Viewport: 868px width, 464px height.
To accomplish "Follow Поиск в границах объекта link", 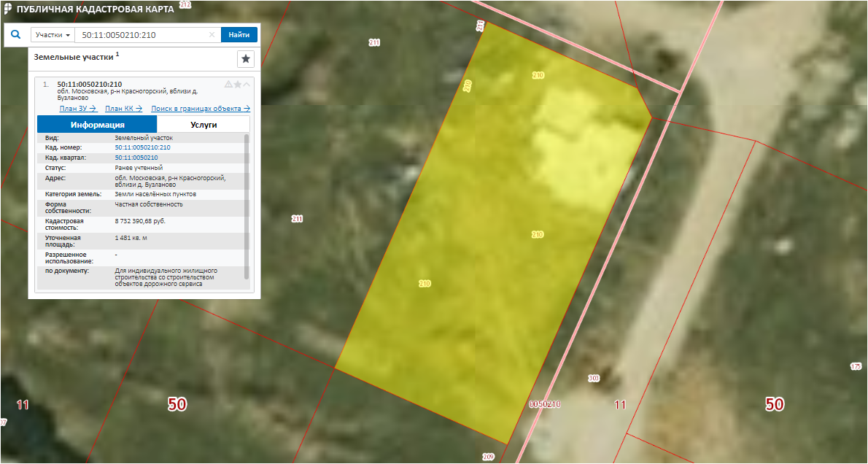I will [201, 109].
